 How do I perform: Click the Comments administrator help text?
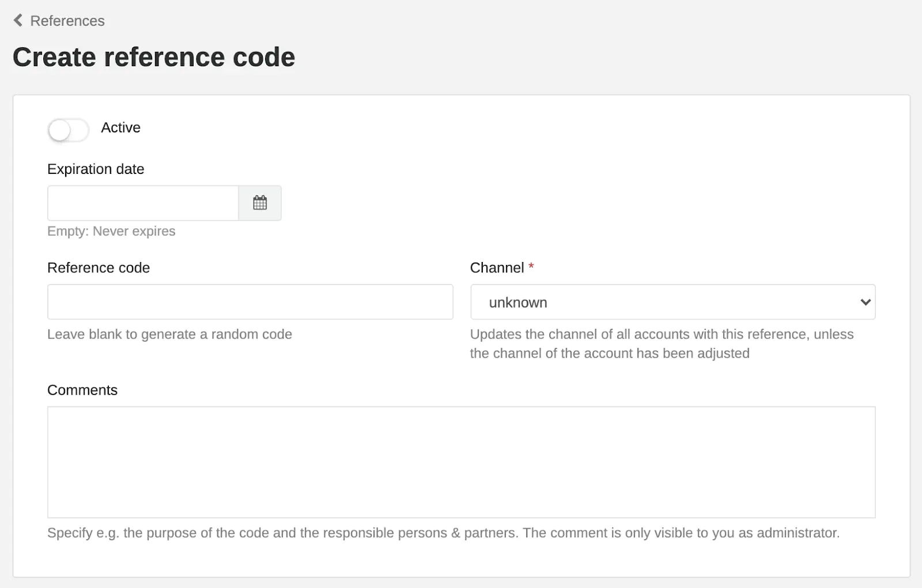(443, 533)
